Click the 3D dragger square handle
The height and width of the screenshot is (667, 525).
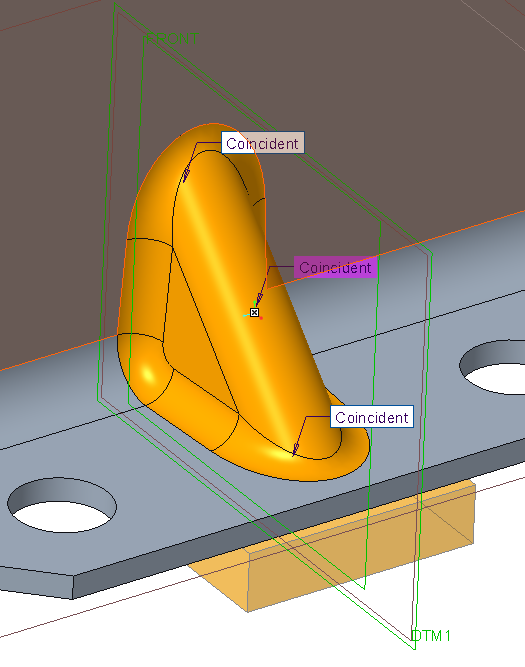(x=254, y=313)
